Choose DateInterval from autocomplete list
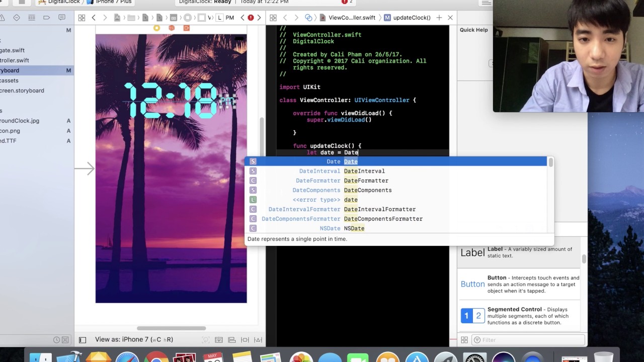This screenshot has height=362, width=644. tap(395, 171)
